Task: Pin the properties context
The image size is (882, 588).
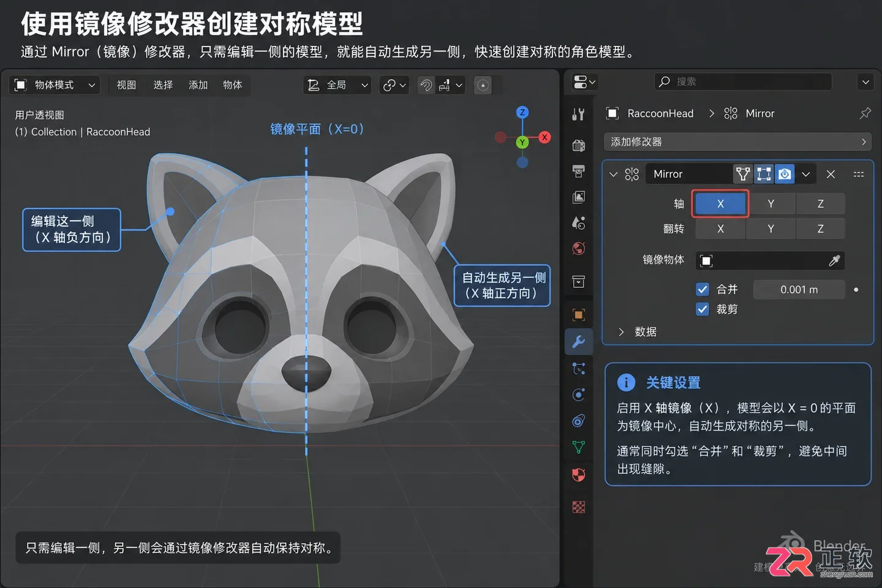Action: 865,113
